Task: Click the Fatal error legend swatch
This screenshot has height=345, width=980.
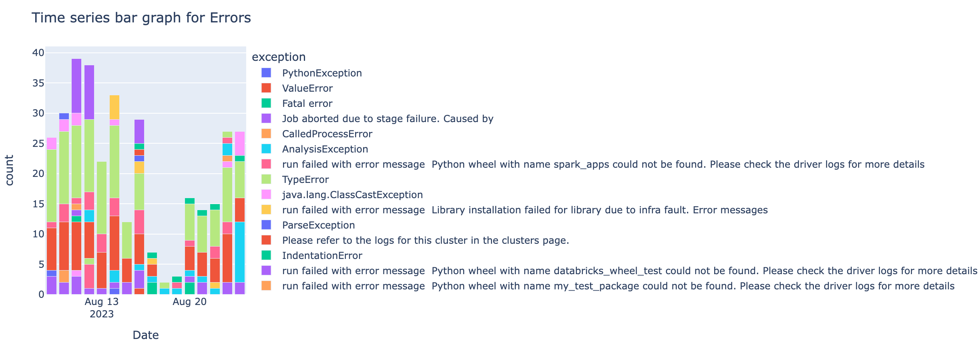Action: click(x=266, y=103)
